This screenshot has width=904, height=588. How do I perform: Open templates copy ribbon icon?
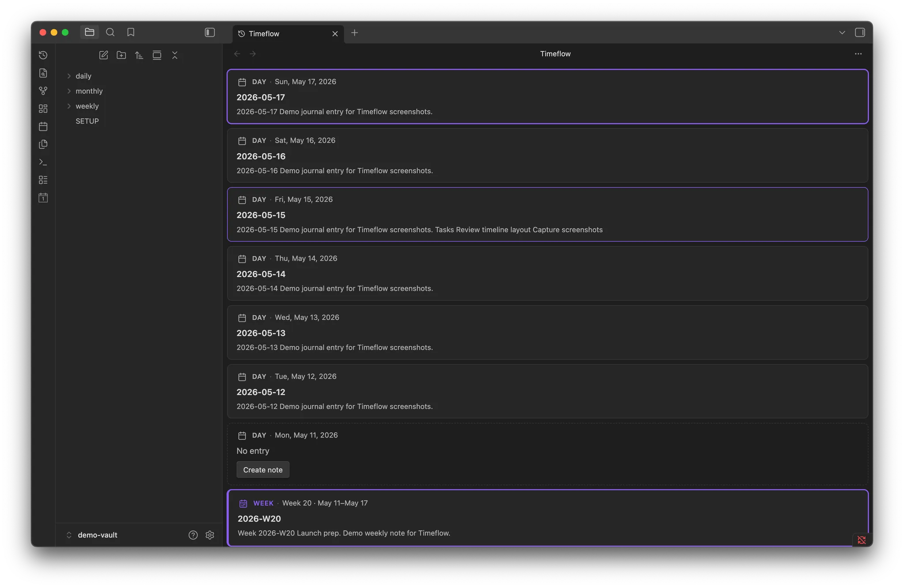[43, 144]
